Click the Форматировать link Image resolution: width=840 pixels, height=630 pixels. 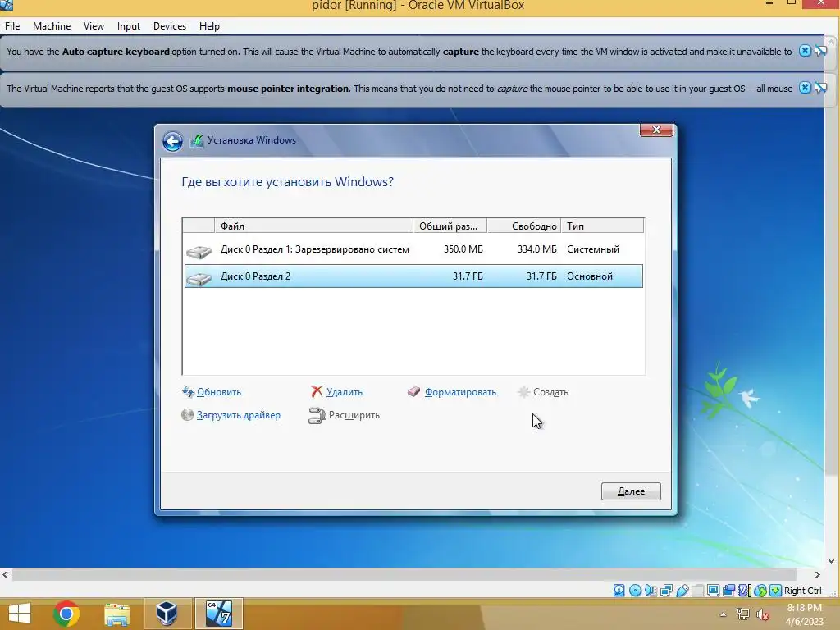tap(460, 392)
